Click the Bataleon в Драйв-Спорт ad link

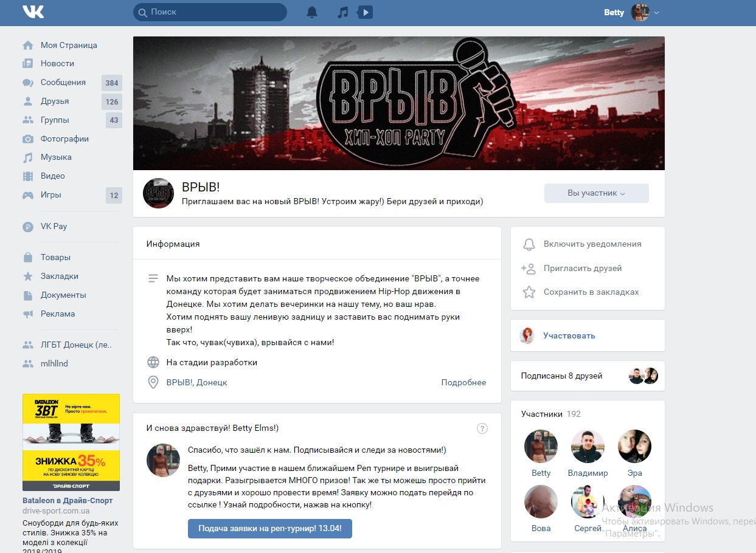(x=68, y=501)
